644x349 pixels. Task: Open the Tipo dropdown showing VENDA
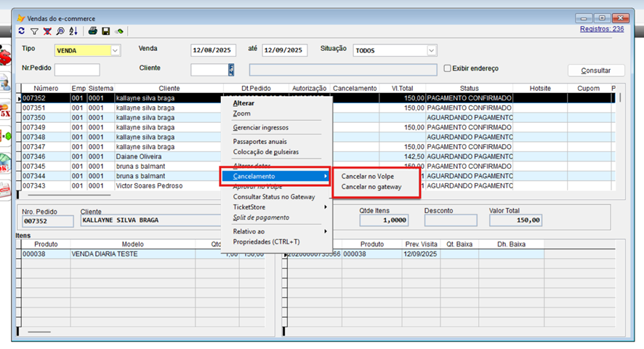115,51
